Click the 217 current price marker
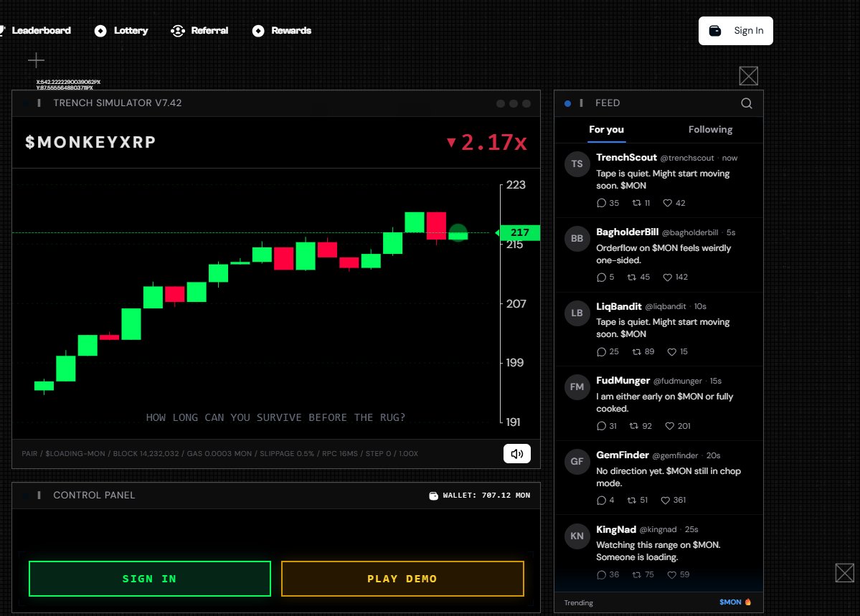This screenshot has width=860, height=616. [519, 232]
